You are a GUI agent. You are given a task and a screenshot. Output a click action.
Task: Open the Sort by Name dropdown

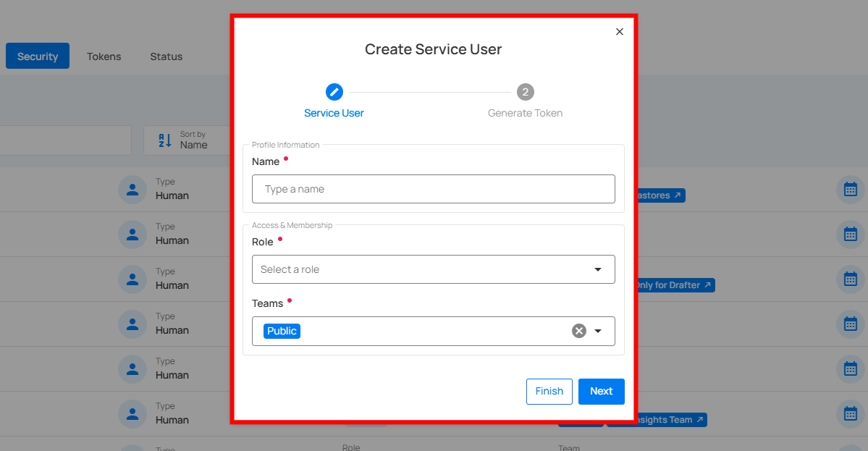click(193, 140)
